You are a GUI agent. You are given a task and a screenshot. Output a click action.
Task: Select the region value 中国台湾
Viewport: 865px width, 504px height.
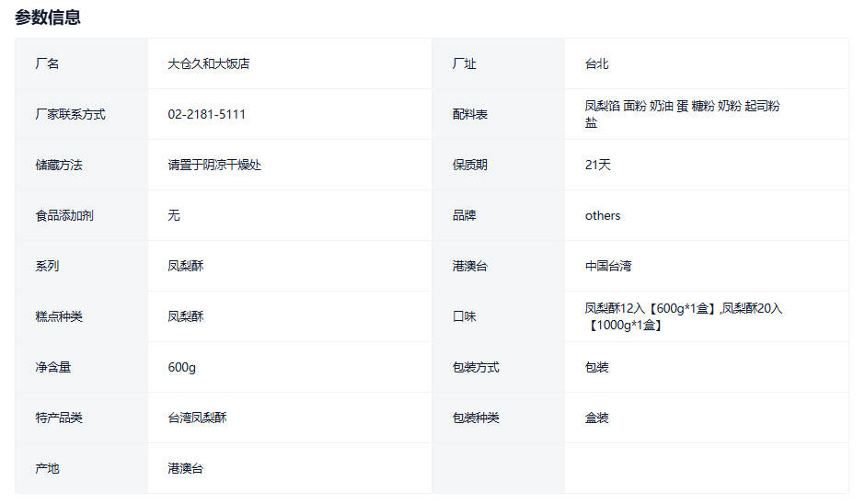coord(608,267)
